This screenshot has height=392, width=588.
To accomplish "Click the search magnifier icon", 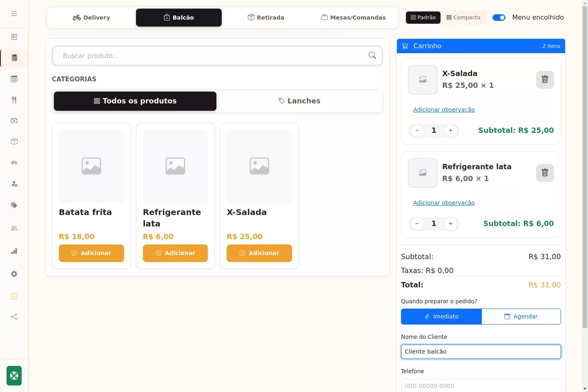I will [372, 56].
